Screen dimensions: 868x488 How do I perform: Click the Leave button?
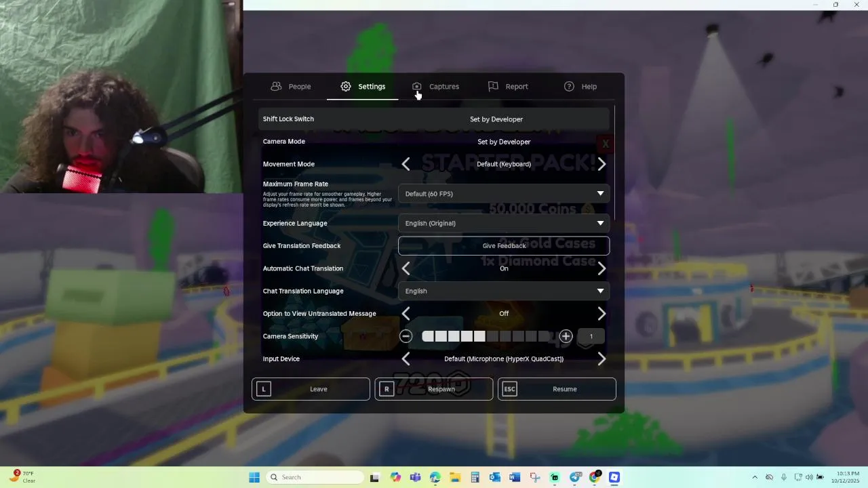311,389
